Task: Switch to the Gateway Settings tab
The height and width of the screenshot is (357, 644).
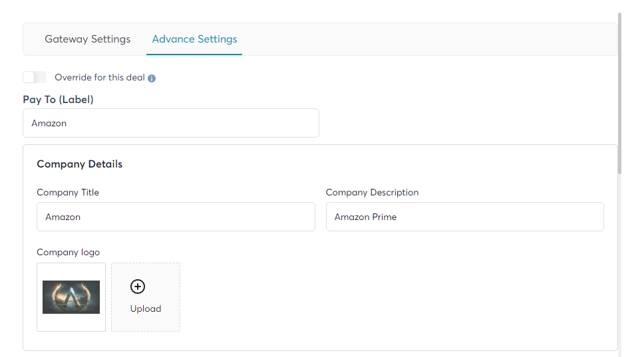Action: pyautogui.click(x=87, y=39)
